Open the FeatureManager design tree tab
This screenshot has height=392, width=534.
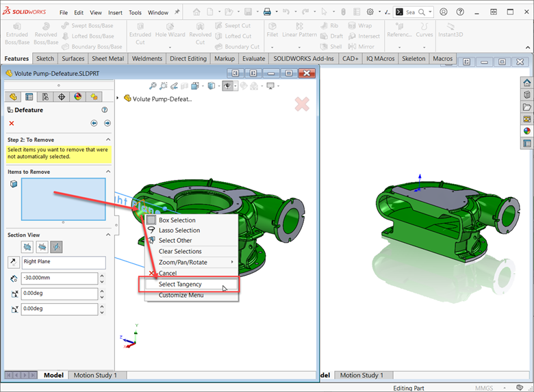(x=13, y=97)
